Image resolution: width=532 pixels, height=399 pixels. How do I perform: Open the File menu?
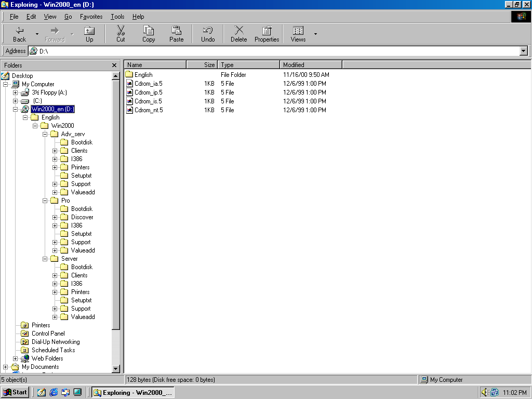point(14,17)
